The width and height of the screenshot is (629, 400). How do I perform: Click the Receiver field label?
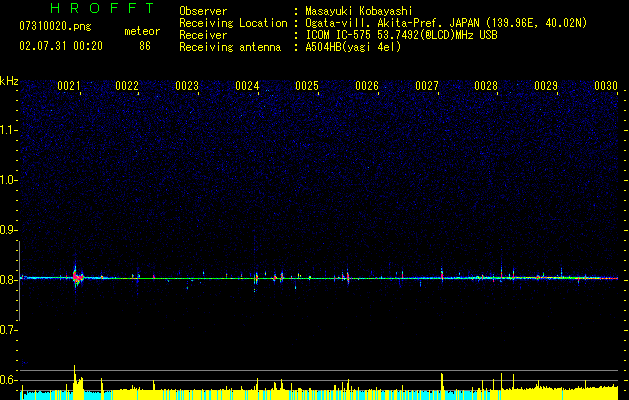[x=203, y=35]
